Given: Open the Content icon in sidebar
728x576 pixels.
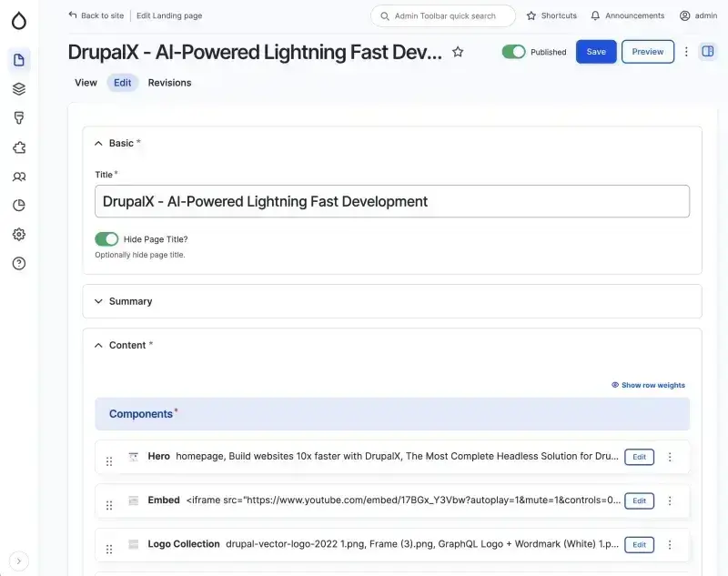Looking at the screenshot, I should (x=19, y=61).
